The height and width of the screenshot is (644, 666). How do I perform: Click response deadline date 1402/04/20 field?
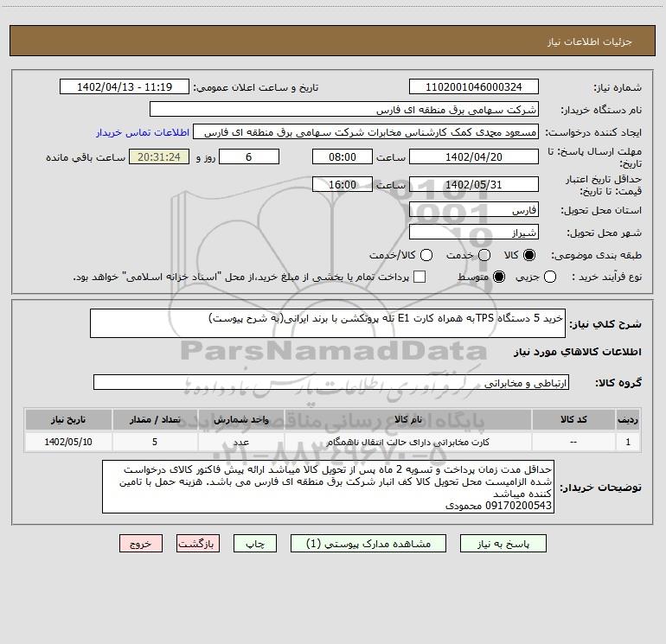click(474, 156)
